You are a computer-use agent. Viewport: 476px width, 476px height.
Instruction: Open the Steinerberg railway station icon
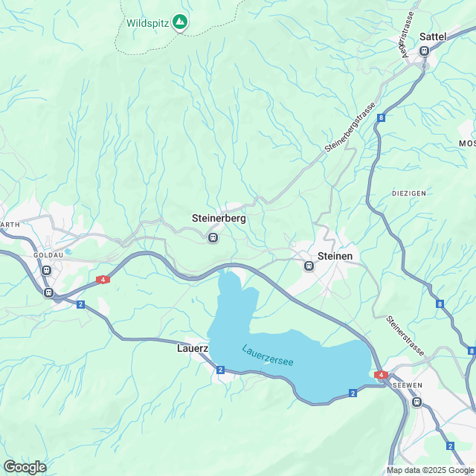(213, 238)
